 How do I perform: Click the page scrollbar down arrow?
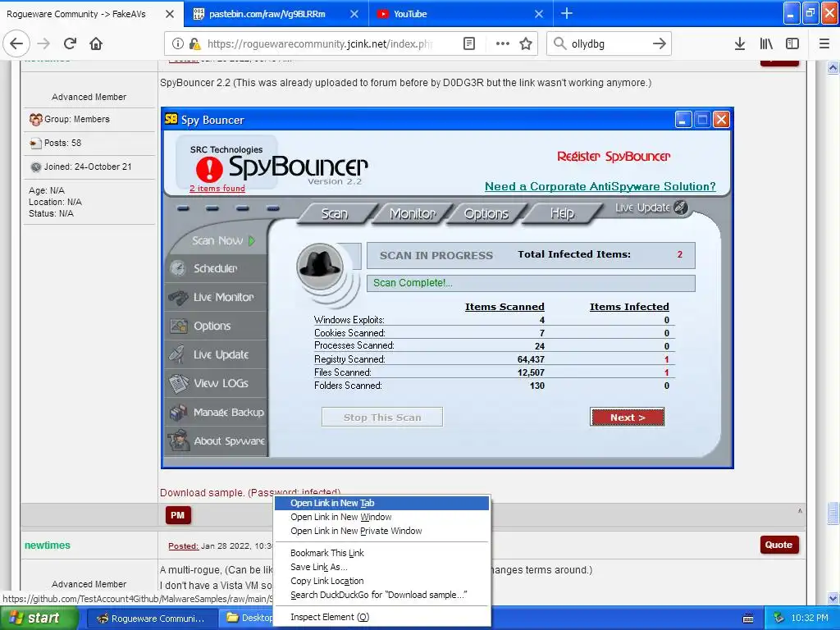coord(833,598)
